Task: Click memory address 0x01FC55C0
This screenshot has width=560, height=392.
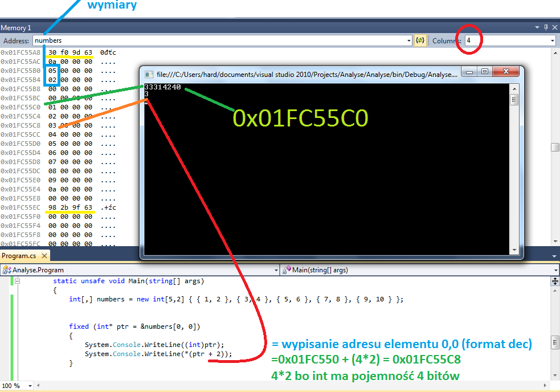Action: [x=21, y=107]
